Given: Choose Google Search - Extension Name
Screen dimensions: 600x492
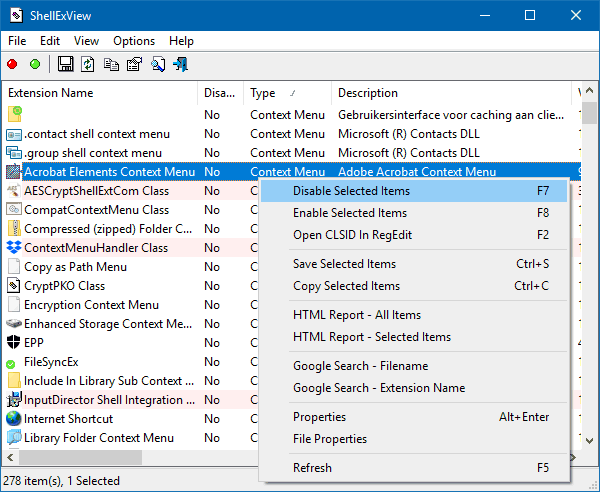Looking at the screenshot, I should 414,388.
